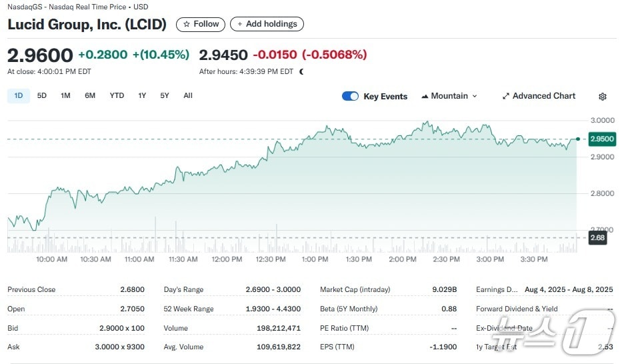Click the star icon in Follow button

click(186, 24)
